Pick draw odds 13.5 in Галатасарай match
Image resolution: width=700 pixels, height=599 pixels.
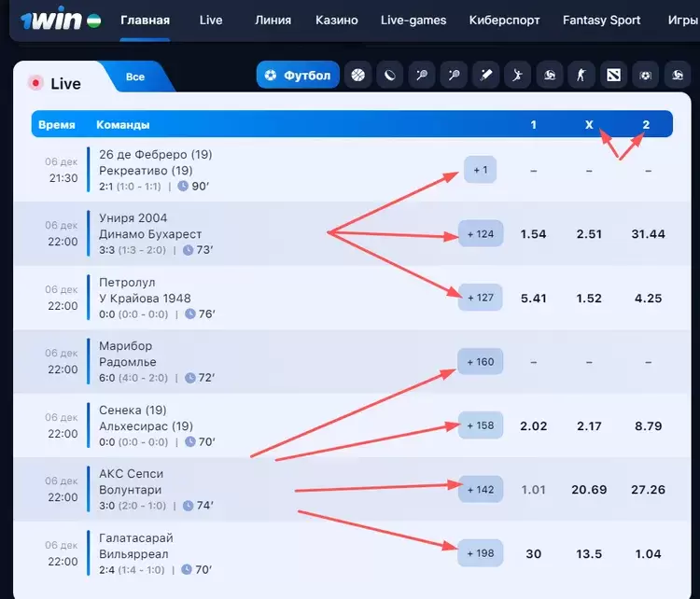point(589,553)
